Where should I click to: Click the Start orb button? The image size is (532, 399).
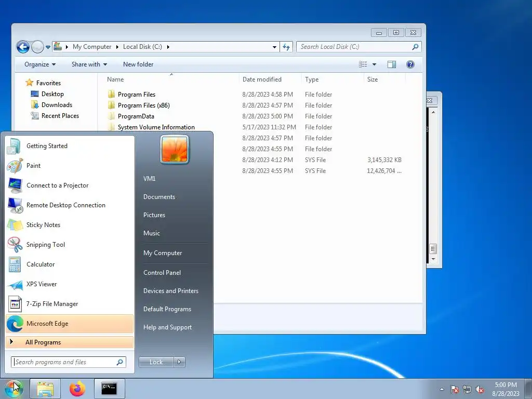[x=14, y=389]
